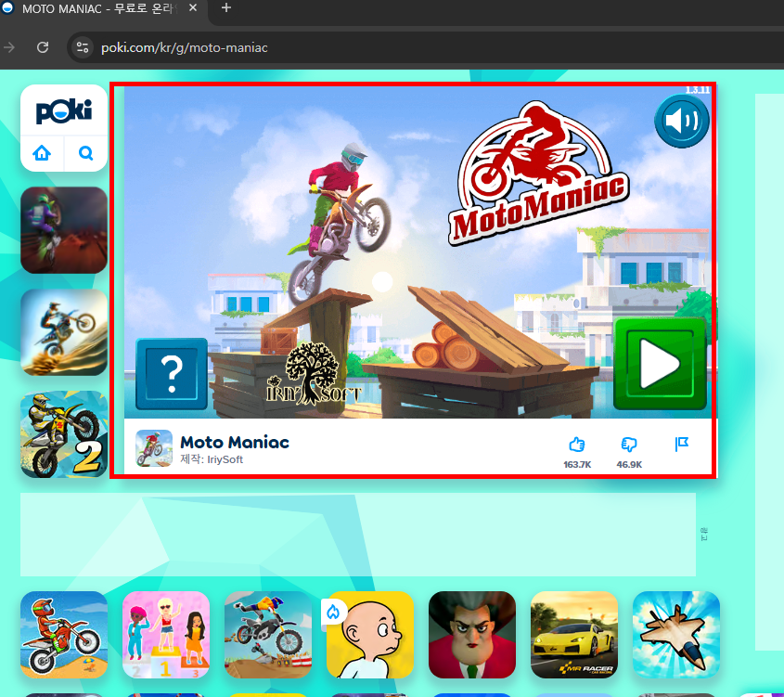
Task: Open the MR RACER yellow car game
Action: (x=574, y=635)
